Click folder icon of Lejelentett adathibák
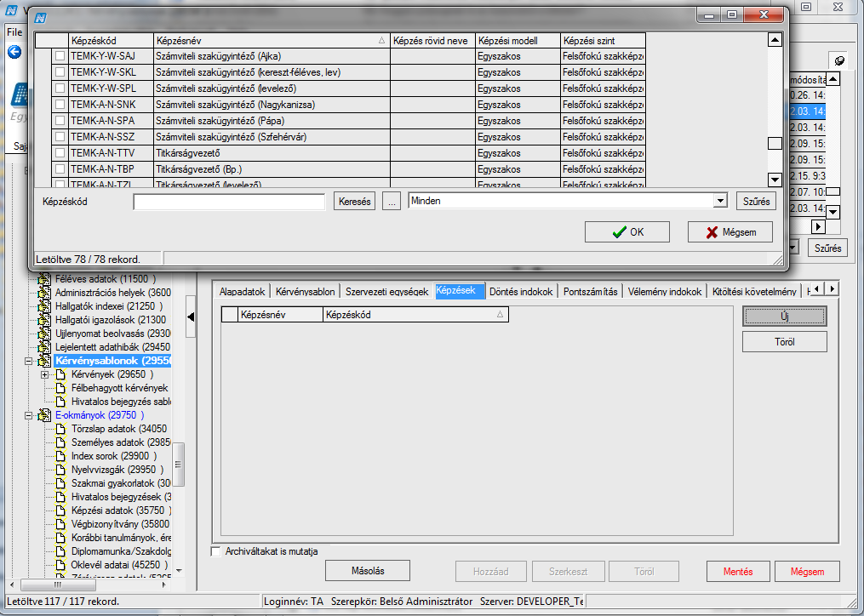This screenshot has height=616, width=864. click(x=44, y=348)
